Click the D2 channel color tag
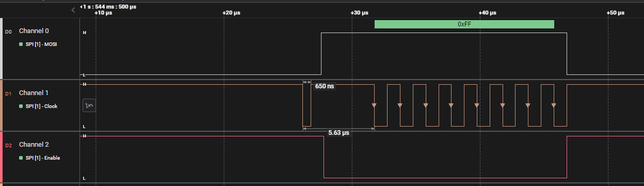Screen dimensions: 644x186 pos(8,146)
